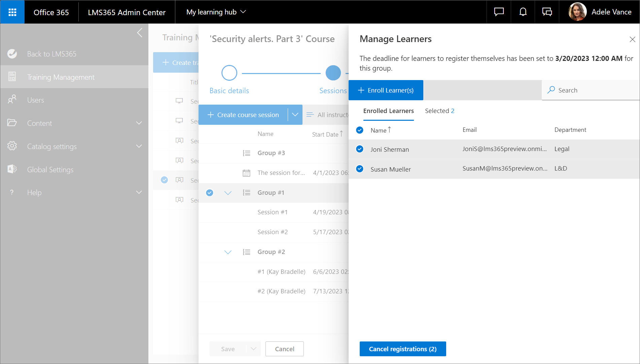Open the Office 365 app launcher grid
The height and width of the screenshot is (364, 640).
(12, 12)
